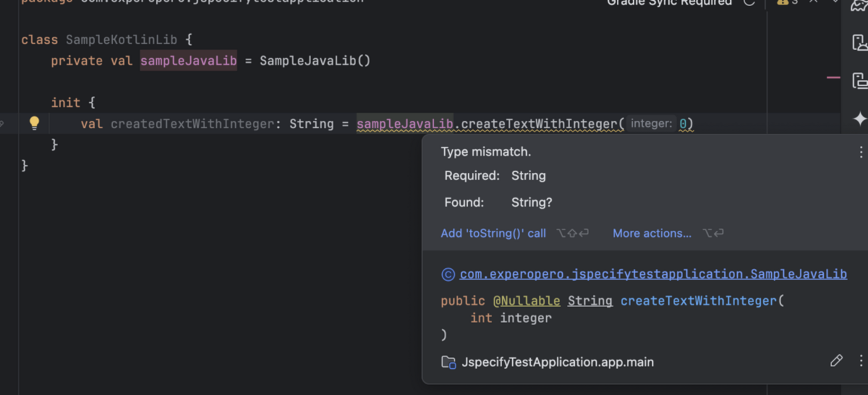Launch the Gemini AI assistant star icon
Image resolution: width=868 pixels, height=395 pixels.
(860, 117)
